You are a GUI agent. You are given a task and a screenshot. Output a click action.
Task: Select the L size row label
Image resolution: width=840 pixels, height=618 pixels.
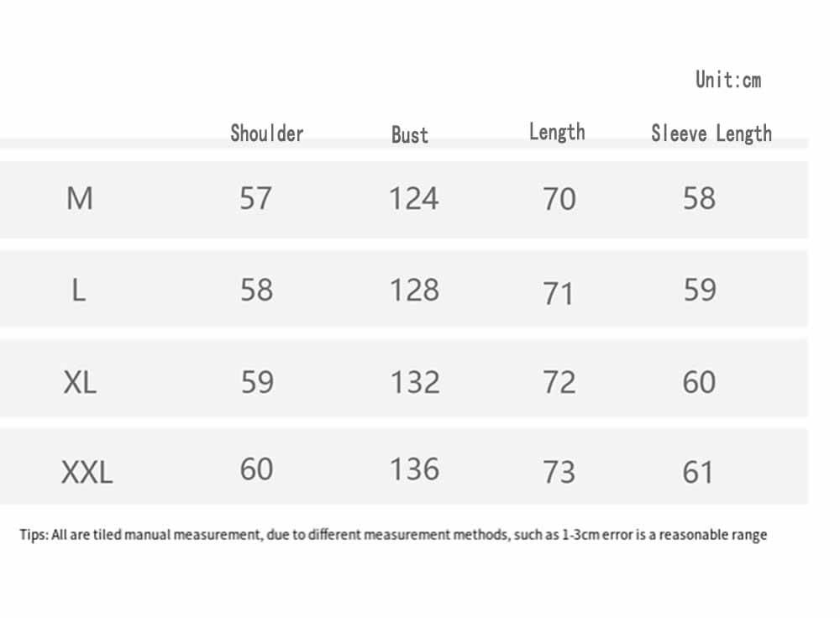click(79, 291)
